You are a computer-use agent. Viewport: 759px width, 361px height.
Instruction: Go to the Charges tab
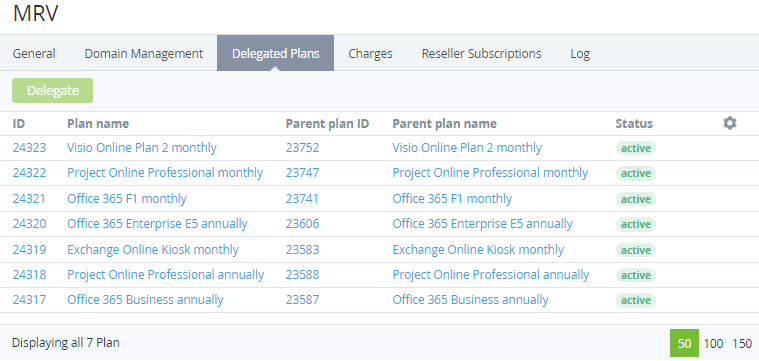(370, 53)
